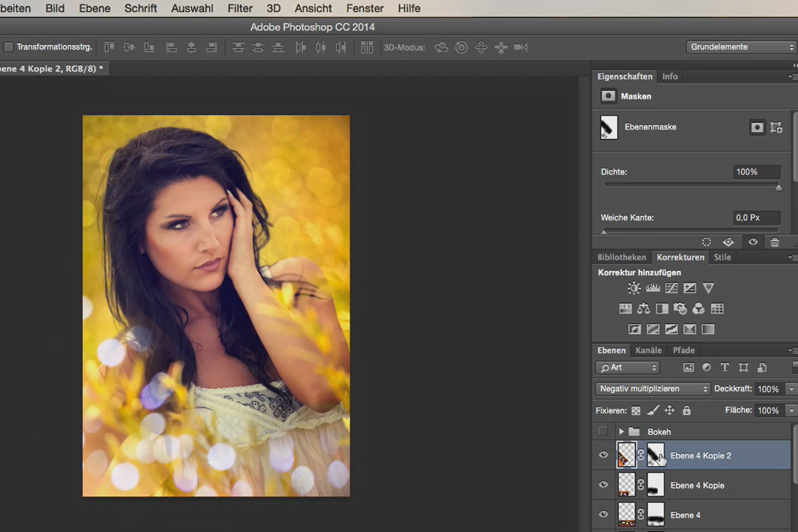Viewport: 798px width, 532px height.
Task: Add a Color Lookup adjustment (grid icon)
Action: click(717, 309)
